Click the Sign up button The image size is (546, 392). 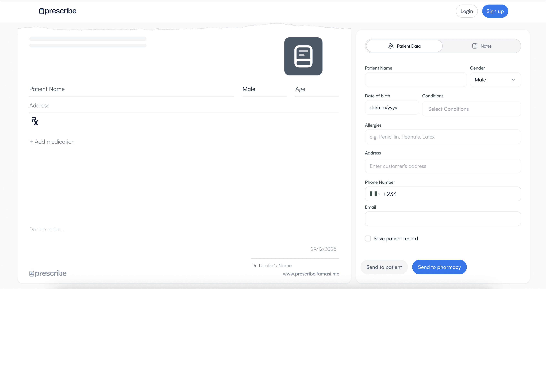point(495,11)
